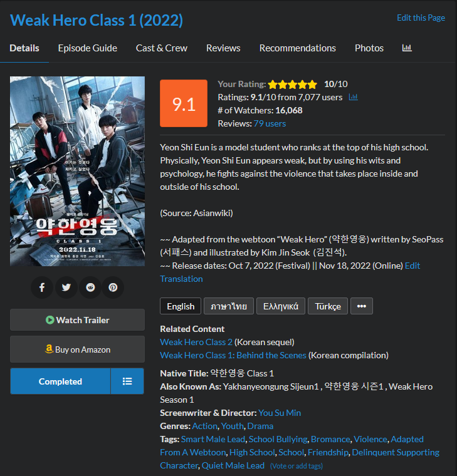This screenshot has height=476, width=457.
Task: Share to Reddit icon
Action: [90, 287]
